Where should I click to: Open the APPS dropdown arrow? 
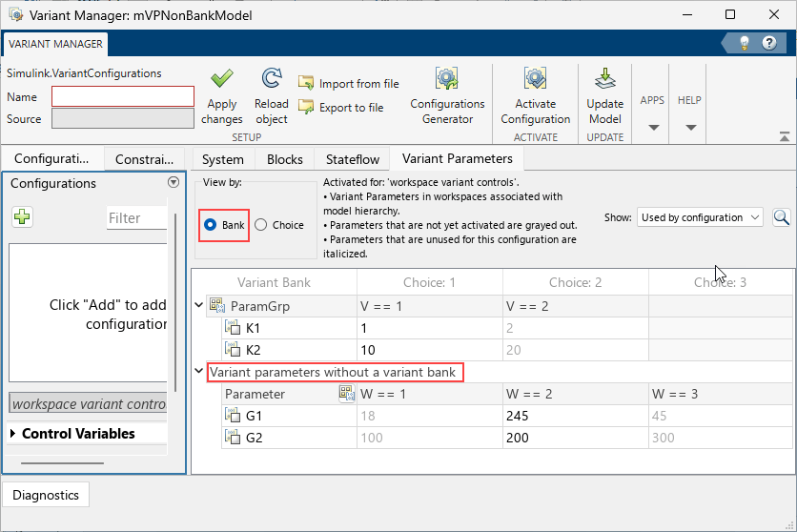[654, 128]
